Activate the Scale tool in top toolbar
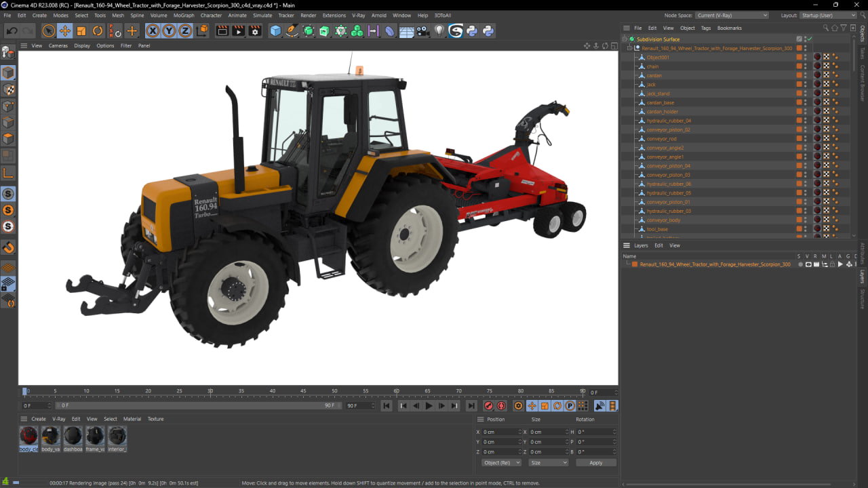 pos(81,30)
